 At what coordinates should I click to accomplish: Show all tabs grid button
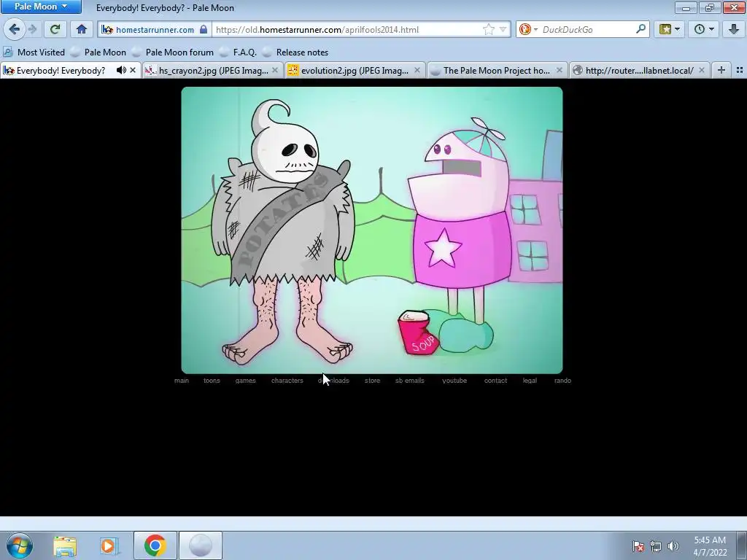tap(740, 70)
